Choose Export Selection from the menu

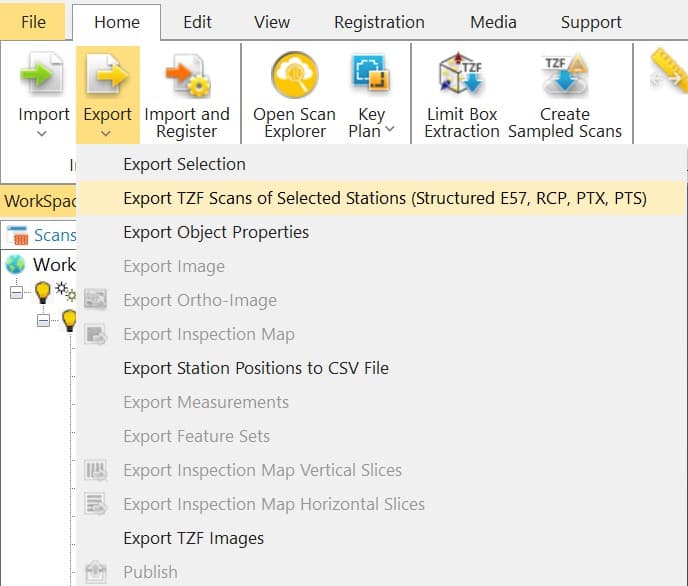(184, 164)
